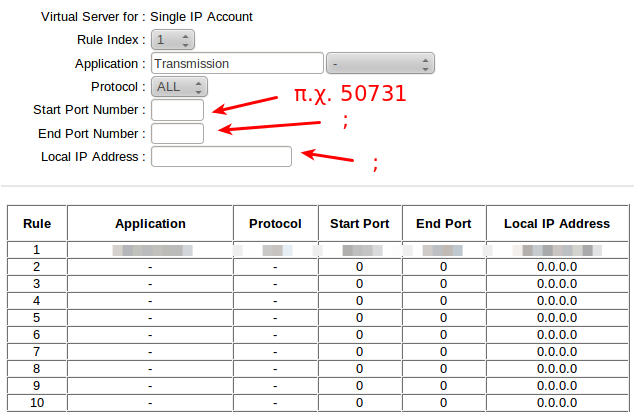Click the Local IP Address cell of rule 5
Viewport: 634px width, 412px height.
tap(556, 318)
